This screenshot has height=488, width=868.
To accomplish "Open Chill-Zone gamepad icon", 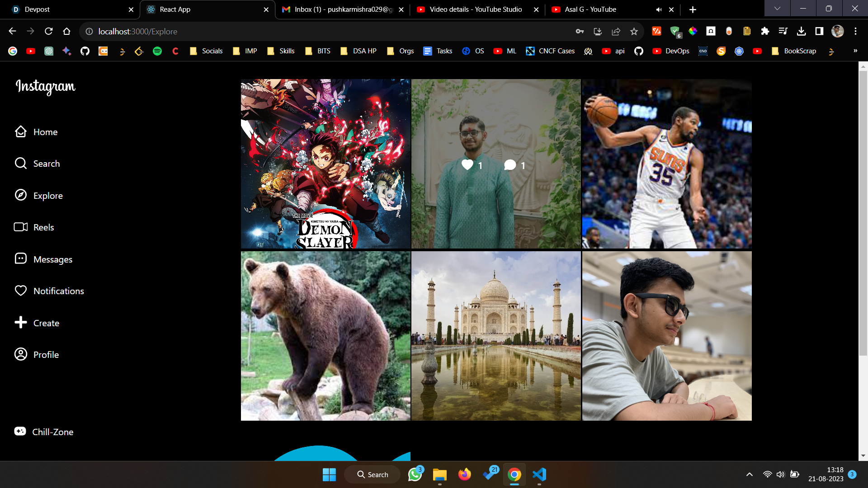I will pyautogui.click(x=20, y=432).
